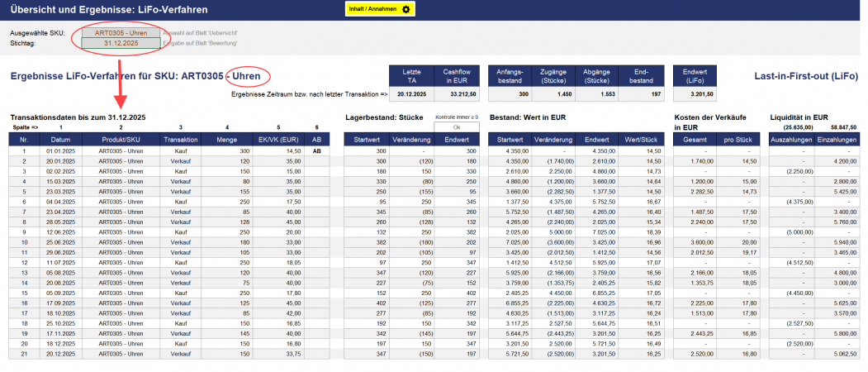Click the Wert/Stück column header
The image size is (868, 372).
click(640, 141)
